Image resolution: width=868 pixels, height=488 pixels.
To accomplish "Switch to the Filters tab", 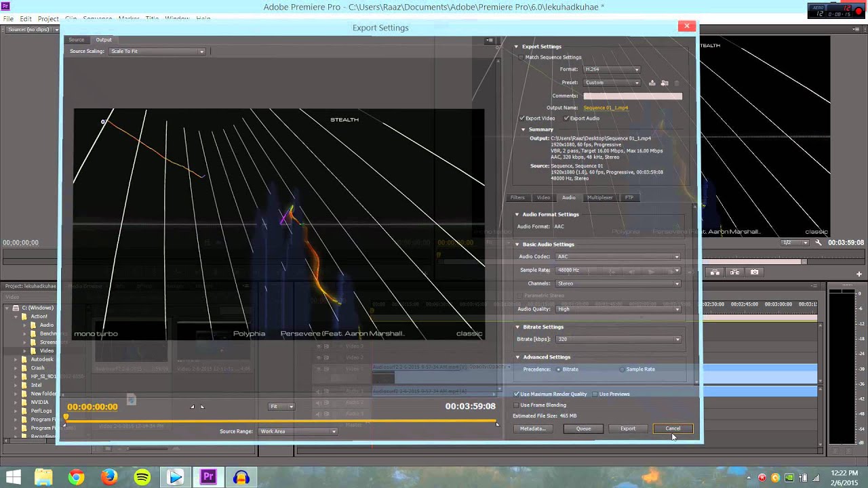I will coord(517,198).
